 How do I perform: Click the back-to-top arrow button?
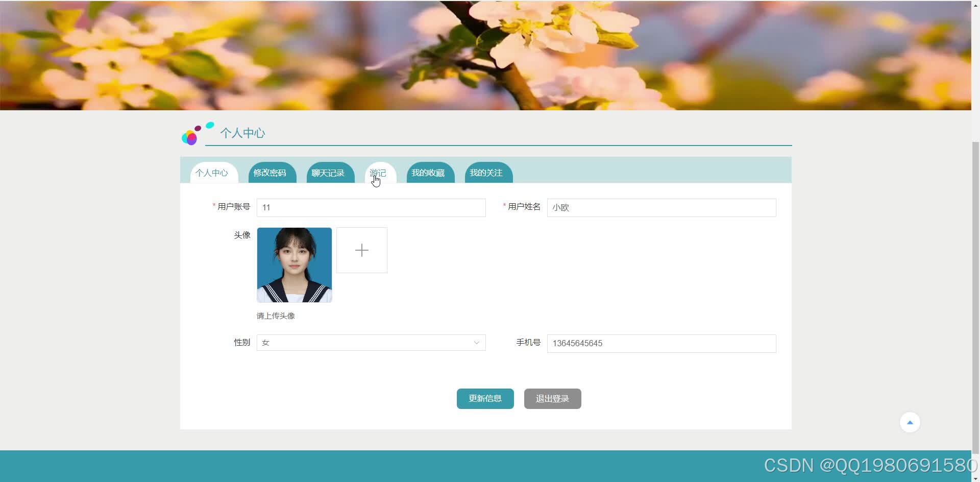click(x=910, y=422)
